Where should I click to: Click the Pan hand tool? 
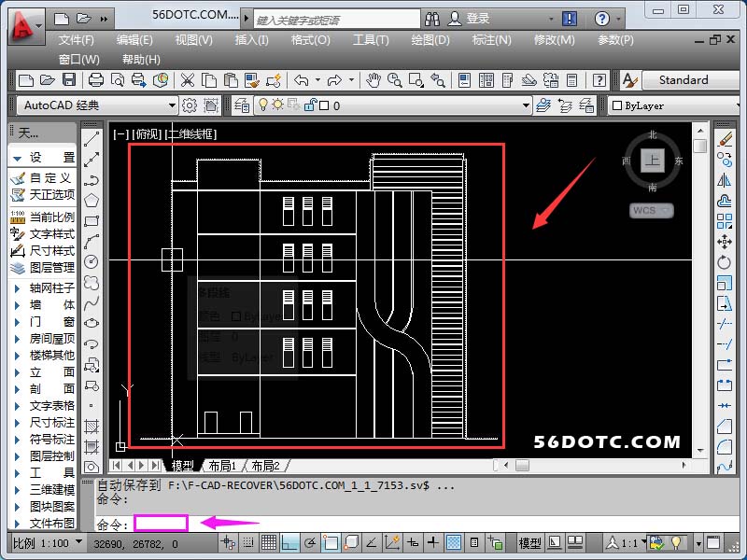coord(373,80)
